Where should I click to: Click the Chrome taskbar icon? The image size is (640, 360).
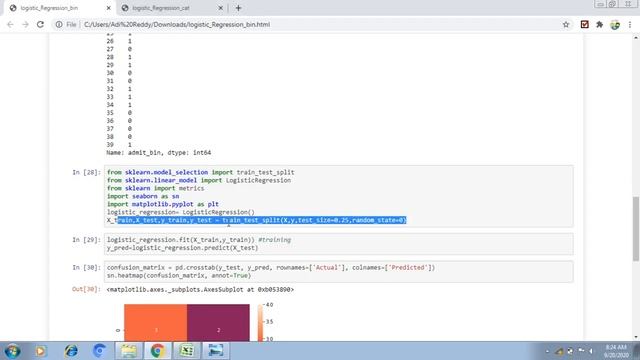(x=158, y=351)
